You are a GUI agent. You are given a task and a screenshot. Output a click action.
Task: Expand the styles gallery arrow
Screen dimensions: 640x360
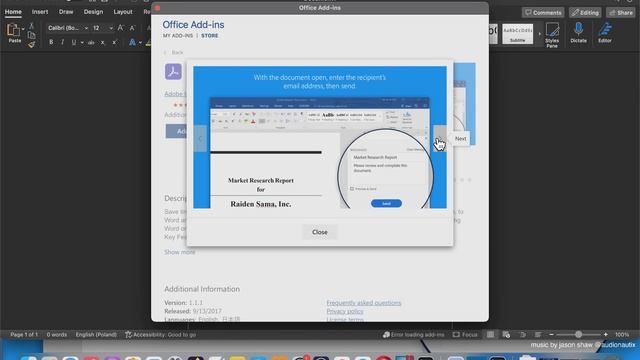[x=540, y=34]
